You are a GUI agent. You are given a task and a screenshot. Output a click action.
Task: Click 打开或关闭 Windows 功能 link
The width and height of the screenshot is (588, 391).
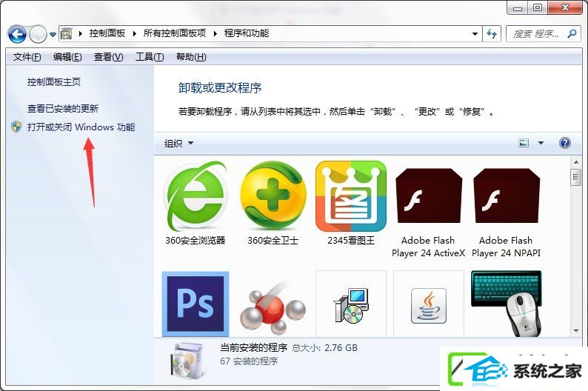coord(81,127)
